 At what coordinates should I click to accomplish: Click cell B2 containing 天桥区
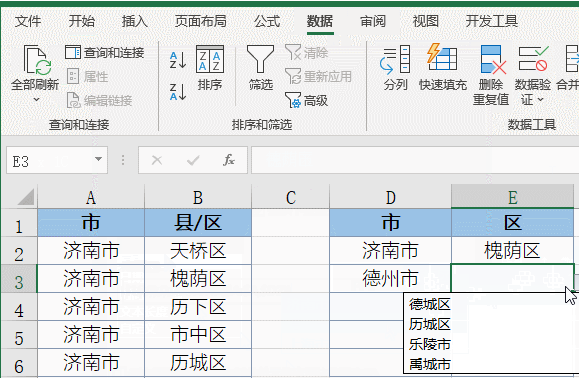coord(198,251)
